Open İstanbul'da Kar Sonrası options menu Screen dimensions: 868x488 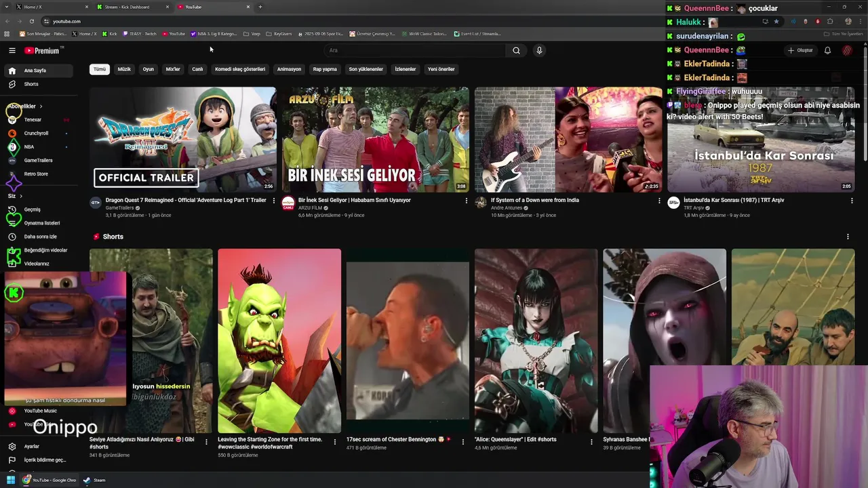click(x=852, y=201)
